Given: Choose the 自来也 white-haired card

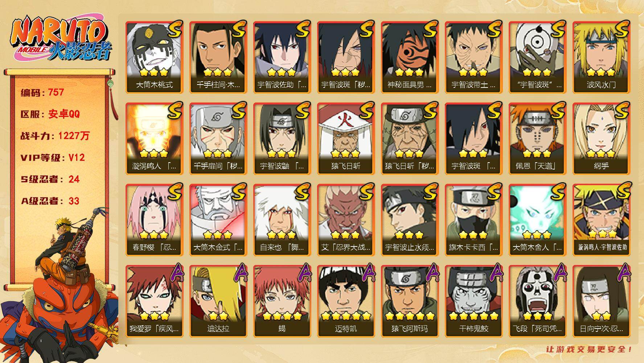Looking at the screenshot, I should click(282, 220).
